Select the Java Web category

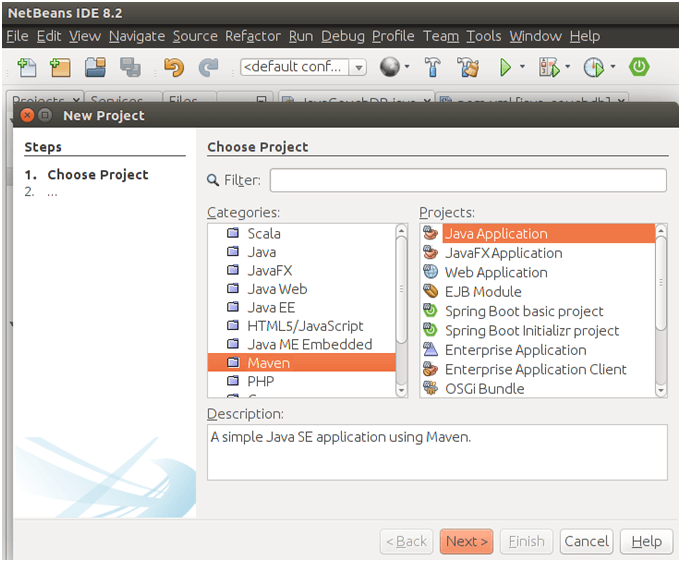pos(302,289)
